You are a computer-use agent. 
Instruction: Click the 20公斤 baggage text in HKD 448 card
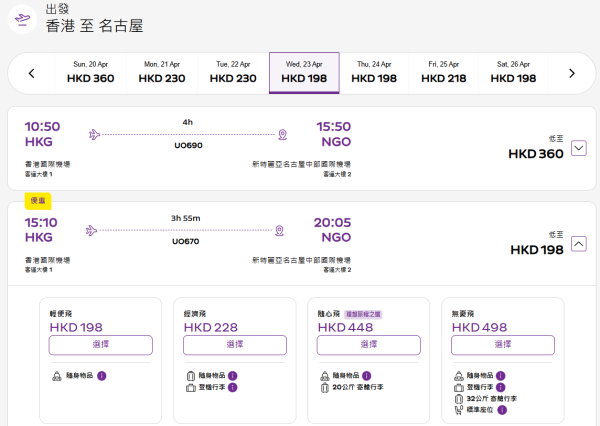(358, 387)
